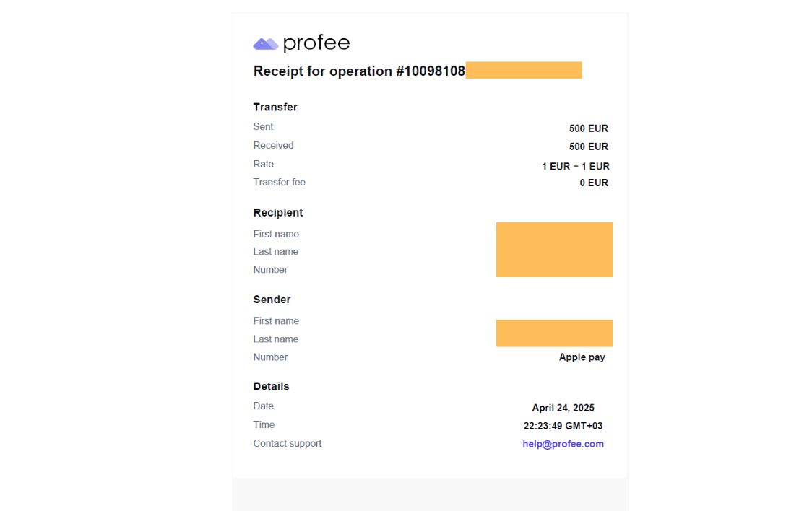
Task: Click the redacted recipient details block
Action: click(x=554, y=250)
